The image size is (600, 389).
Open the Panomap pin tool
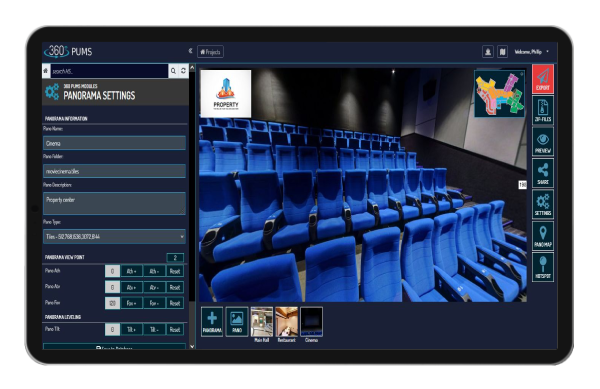pyautogui.click(x=543, y=236)
